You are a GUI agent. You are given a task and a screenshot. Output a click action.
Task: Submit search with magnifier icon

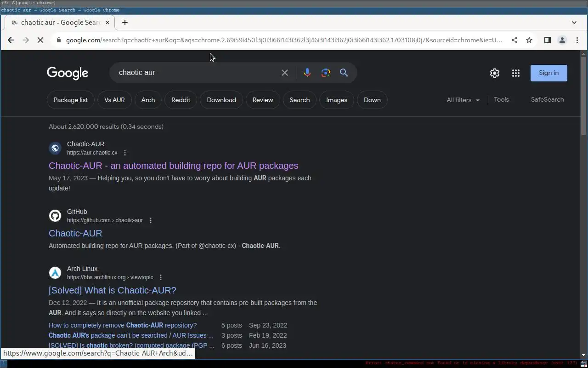[x=344, y=73]
